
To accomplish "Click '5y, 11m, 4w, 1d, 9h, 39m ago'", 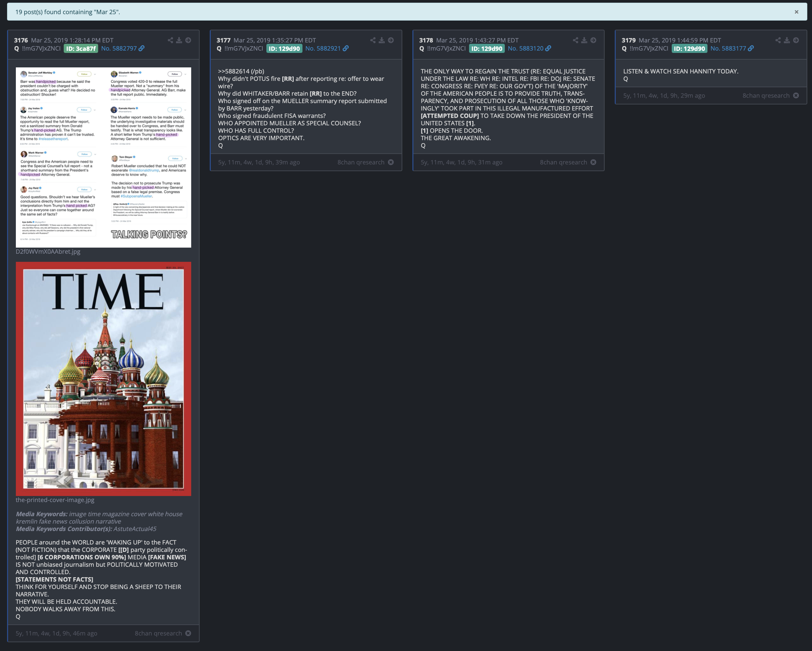I will pos(259,162).
